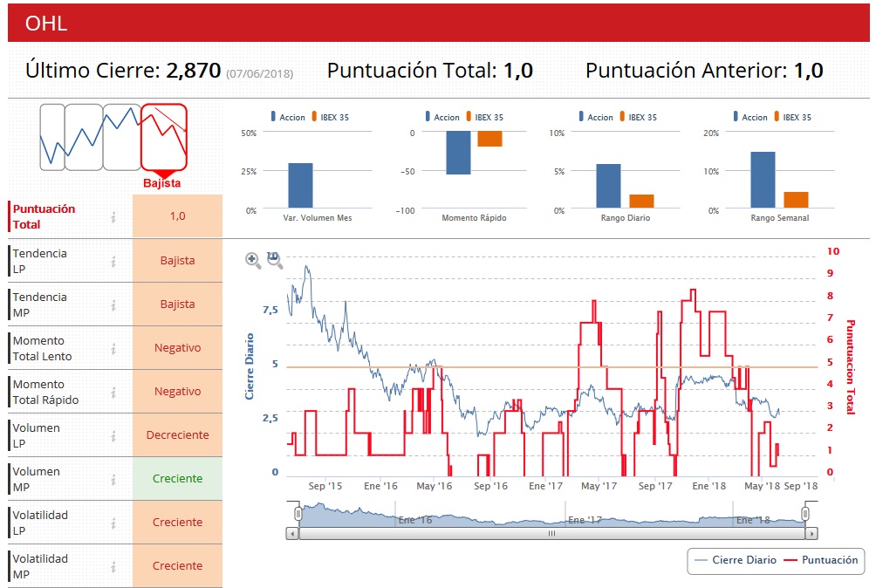Click Bajista value for Tendencia LP
The height and width of the screenshot is (588, 876).
(178, 260)
